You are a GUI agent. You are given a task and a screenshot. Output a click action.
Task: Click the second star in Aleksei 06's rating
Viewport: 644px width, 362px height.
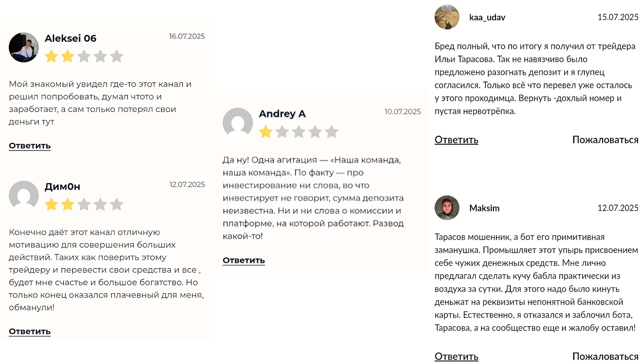point(68,56)
